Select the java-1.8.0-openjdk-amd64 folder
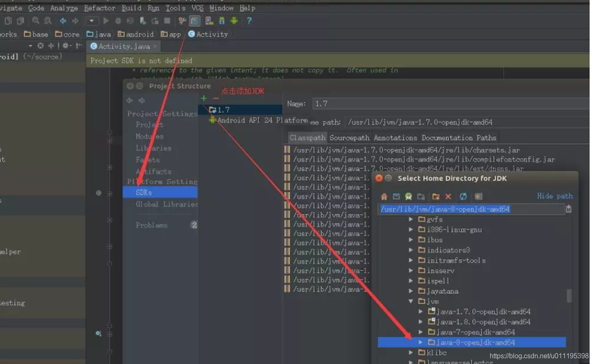 pyautogui.click(x=479, y=322)
